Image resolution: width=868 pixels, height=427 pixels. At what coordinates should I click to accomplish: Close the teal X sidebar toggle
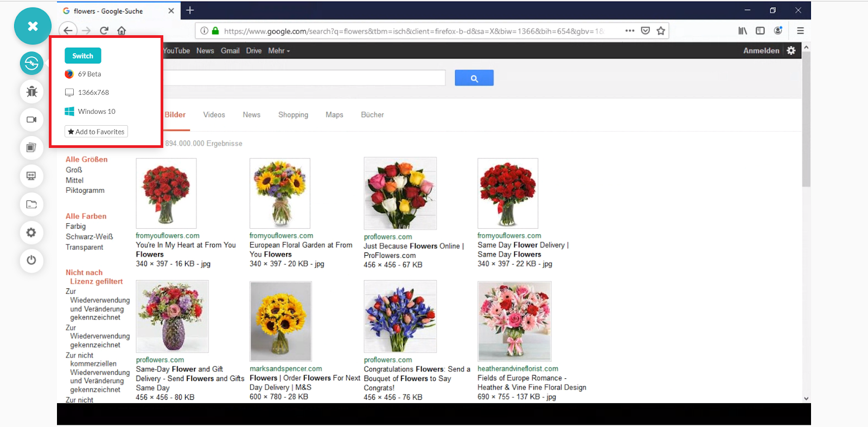tap(33, 26)
